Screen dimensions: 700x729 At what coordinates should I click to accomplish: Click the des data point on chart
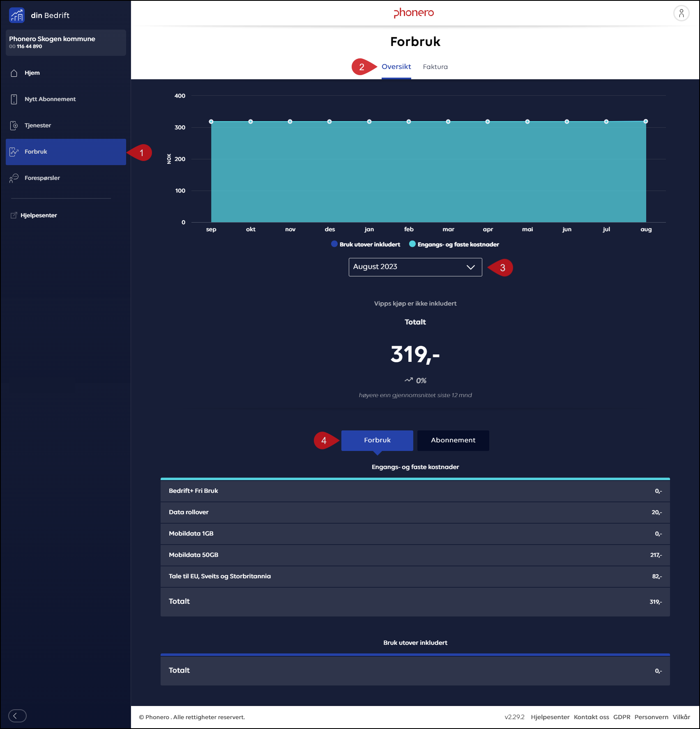coord(329,122)
